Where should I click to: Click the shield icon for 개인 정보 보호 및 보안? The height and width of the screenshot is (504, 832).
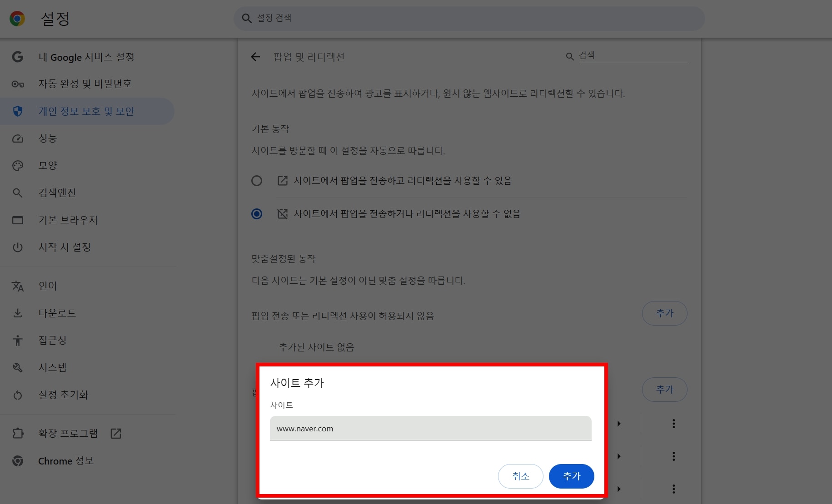point(18,111)
